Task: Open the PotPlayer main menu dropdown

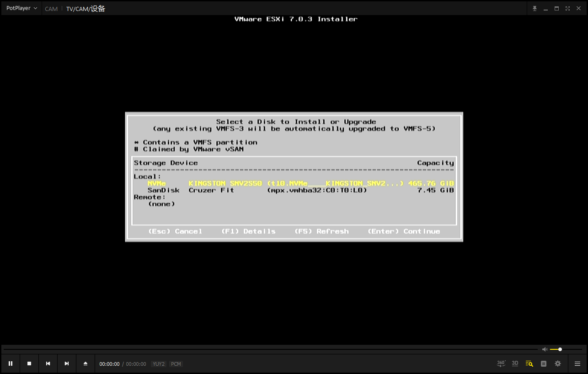Action: pos(21,8)
